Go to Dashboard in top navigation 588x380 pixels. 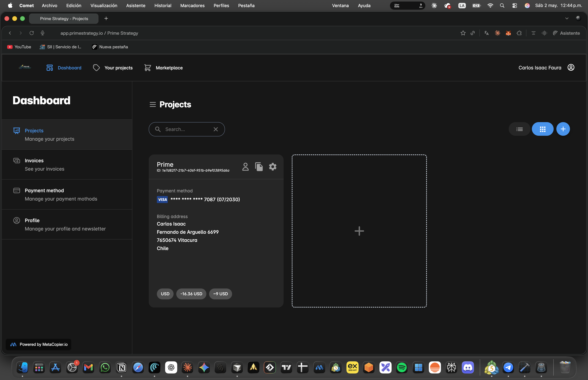[x=64, y=68]
